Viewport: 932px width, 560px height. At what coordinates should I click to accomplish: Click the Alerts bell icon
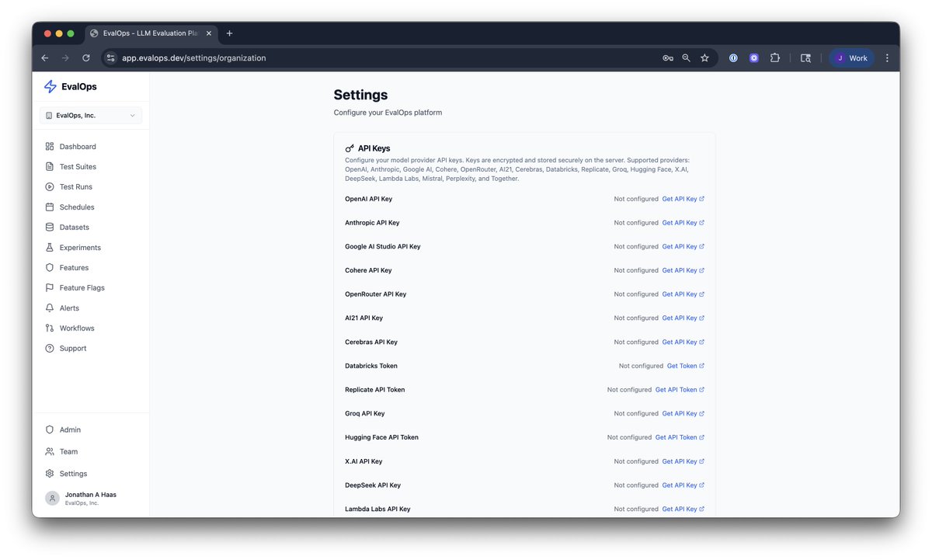pyautogui.click(x=50, y=308)
